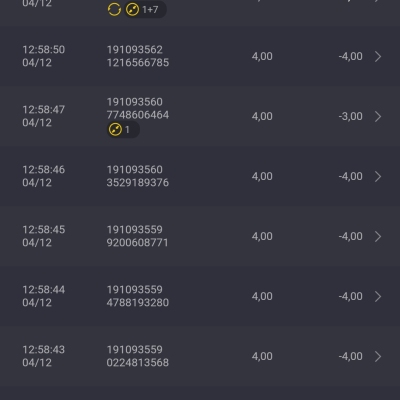Expand the 12:58:47 bet row arrow
400x400 pixels.
378,116
